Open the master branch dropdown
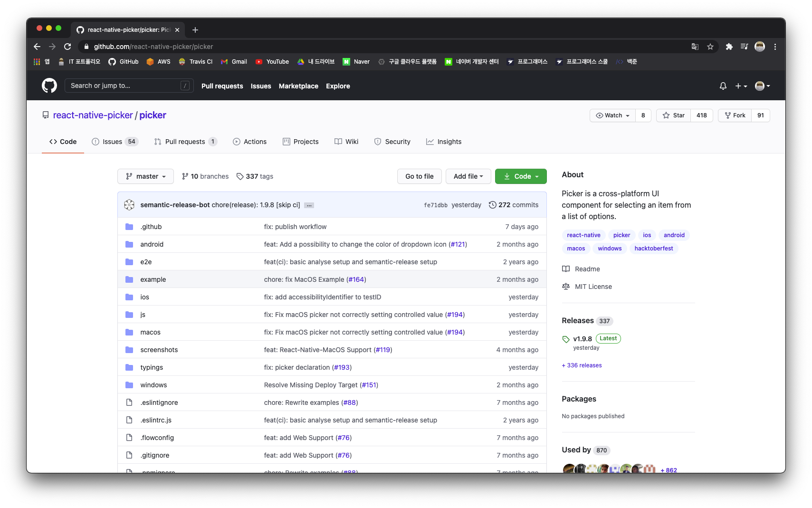This screenshot has width=812, height=508. tap(145, 176)
